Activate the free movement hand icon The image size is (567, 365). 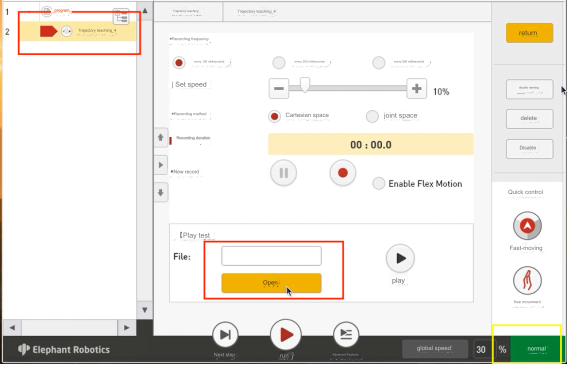[527, 281]
